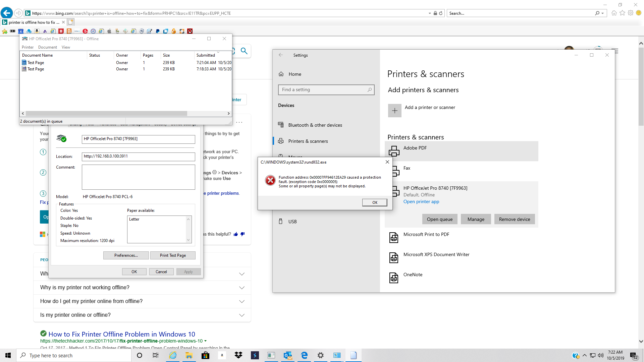Click Open queue button

pos(440,219)
